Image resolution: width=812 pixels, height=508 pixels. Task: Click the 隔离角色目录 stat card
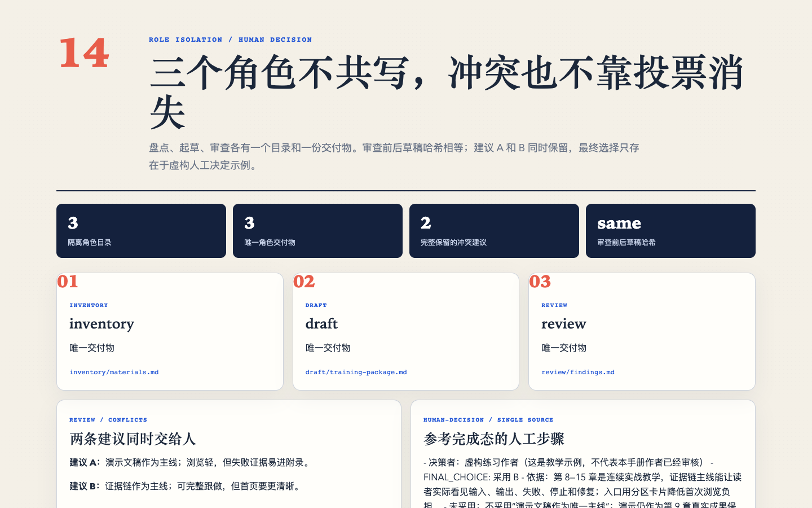point(141,231)
